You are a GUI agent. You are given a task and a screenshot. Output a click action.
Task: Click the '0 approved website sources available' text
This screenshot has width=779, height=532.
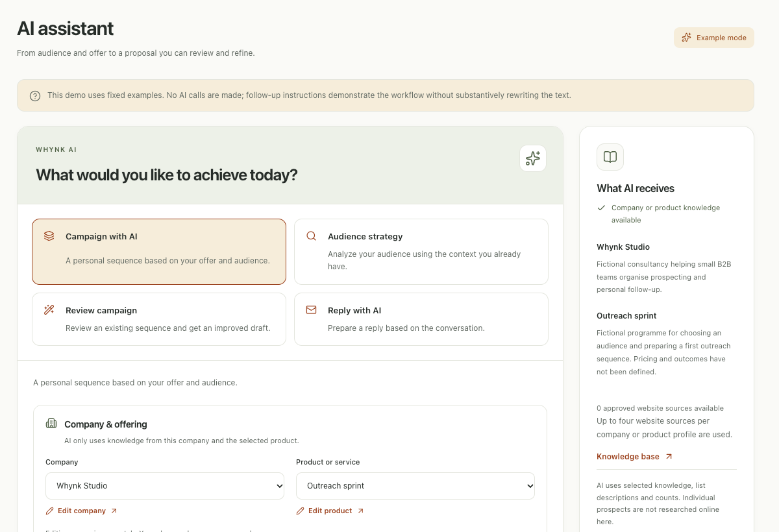[660, 408]
